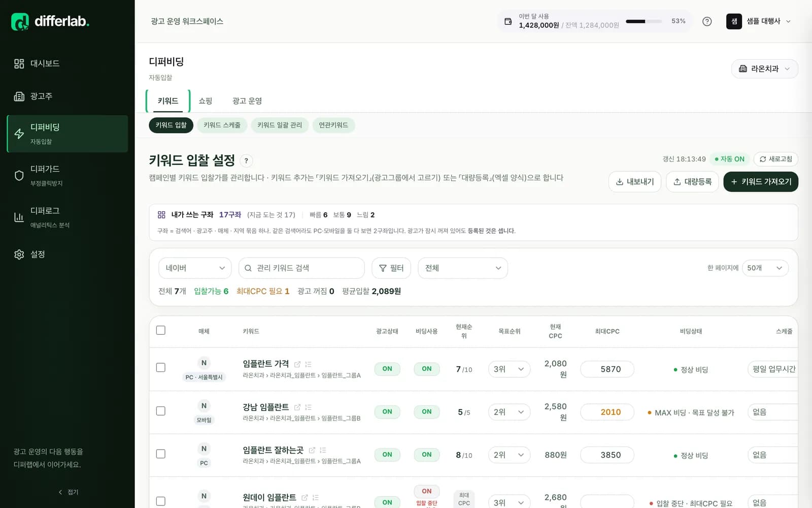Image resolution: width=812 pixels, height=508 pixels.
Task: Select the 키워드 일괄 관리 sub-tab
Action: (280, 125)
